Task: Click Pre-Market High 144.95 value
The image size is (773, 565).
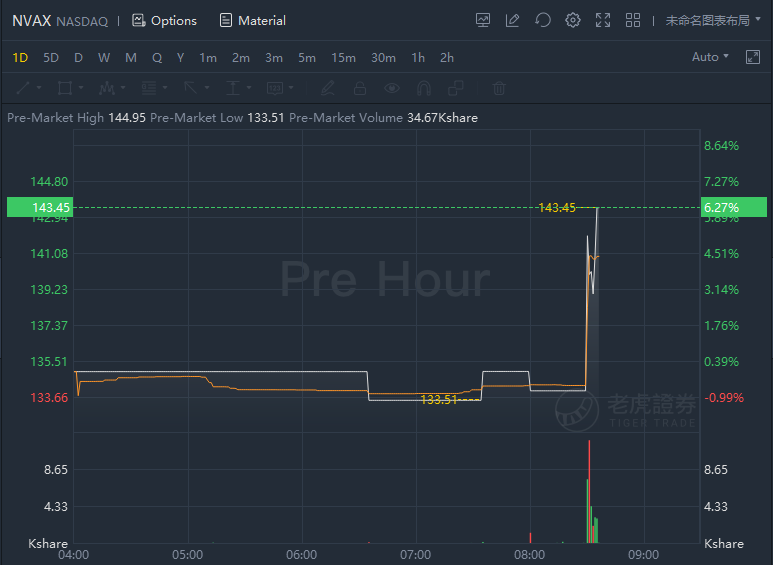Action: [x=127, y=118]
